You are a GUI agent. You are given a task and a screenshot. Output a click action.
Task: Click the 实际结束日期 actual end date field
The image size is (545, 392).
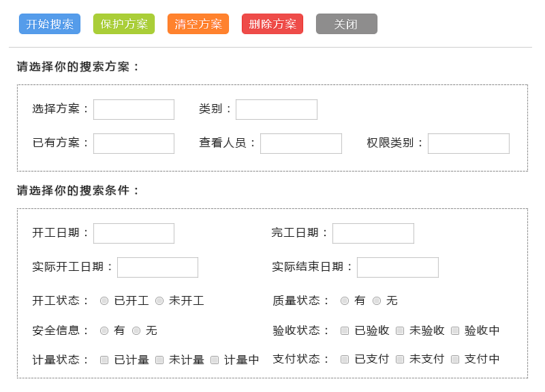coord(397,267)
